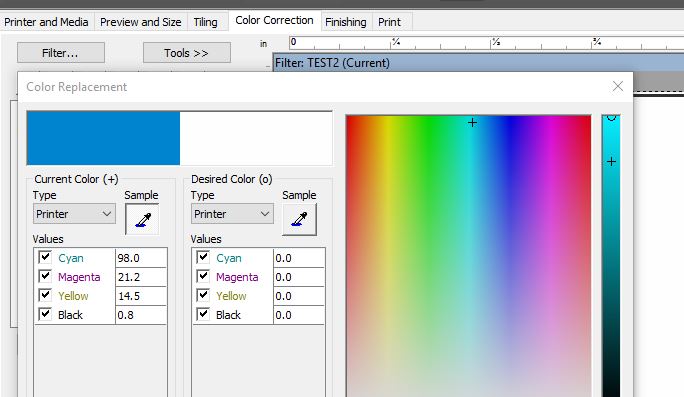Screen dimensions: 684x397
Task: Click the blue current color swatch
Action: click(103, 138)
